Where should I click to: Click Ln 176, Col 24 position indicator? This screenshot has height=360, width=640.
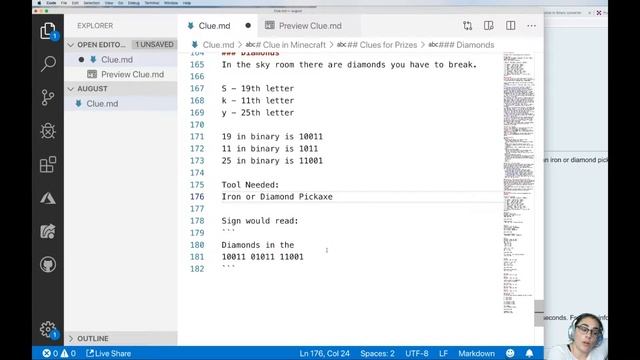coord(324,353)
